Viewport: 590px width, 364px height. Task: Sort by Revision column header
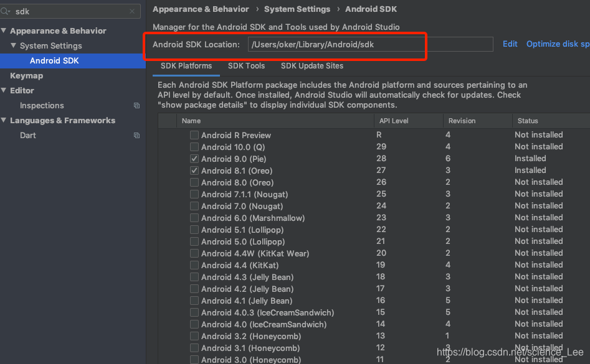477,121
